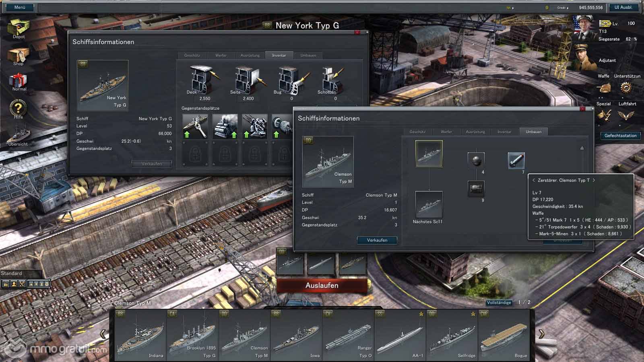Switch to Inventar tab in Clemson window
The width and height of the screenshot is (644, 362).
(504, 132)
